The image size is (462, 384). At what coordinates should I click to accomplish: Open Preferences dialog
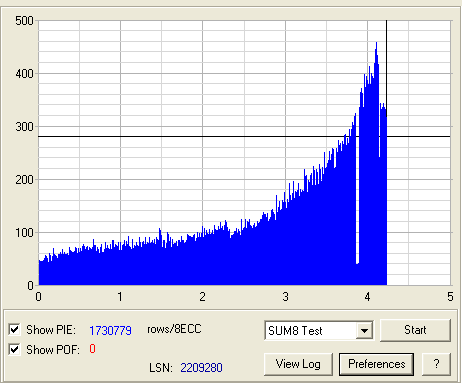pos(377,364)
